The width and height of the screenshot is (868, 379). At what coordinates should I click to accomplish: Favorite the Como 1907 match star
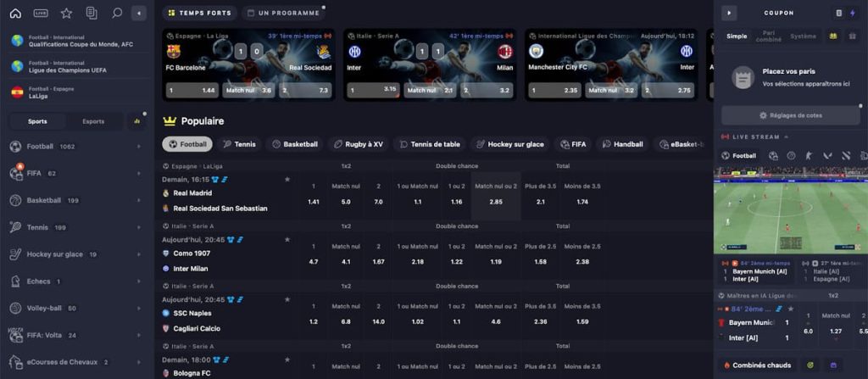click(x=287, y=239)
